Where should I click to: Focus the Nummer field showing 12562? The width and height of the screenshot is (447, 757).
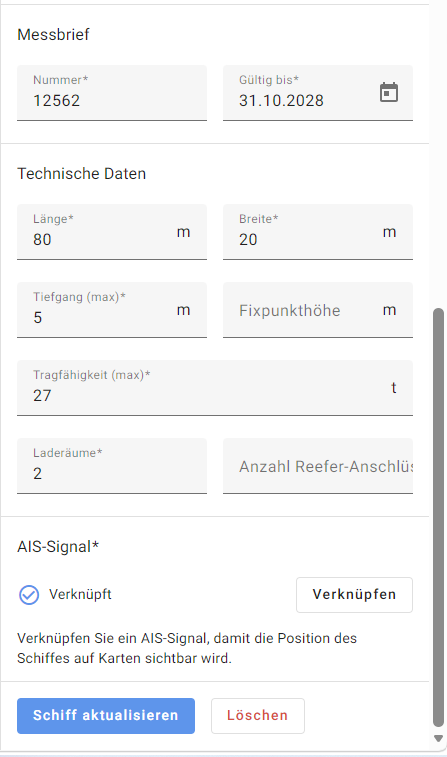[112, 93]
